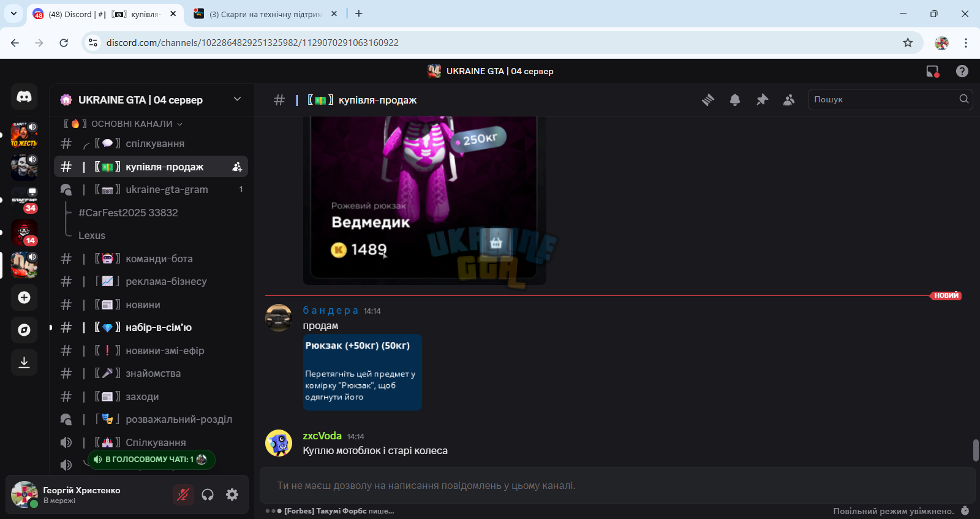Switch to Скарги на технічну підтримку tab

265,14
